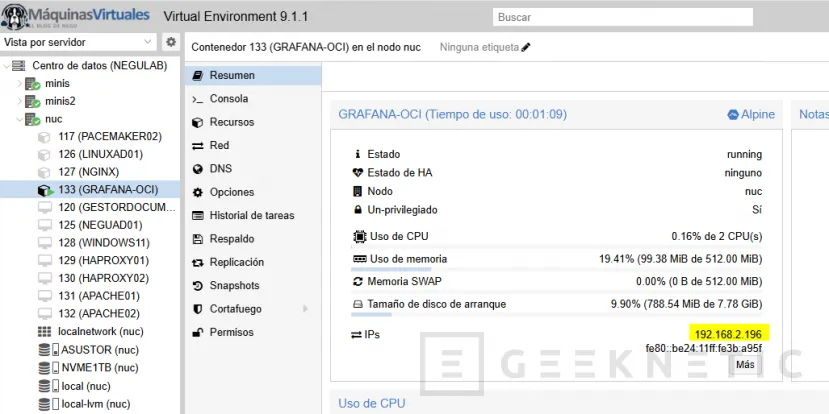Open the Snapshots section
Image resolution: width=829 pixels, height=414 pixels.
253,286
